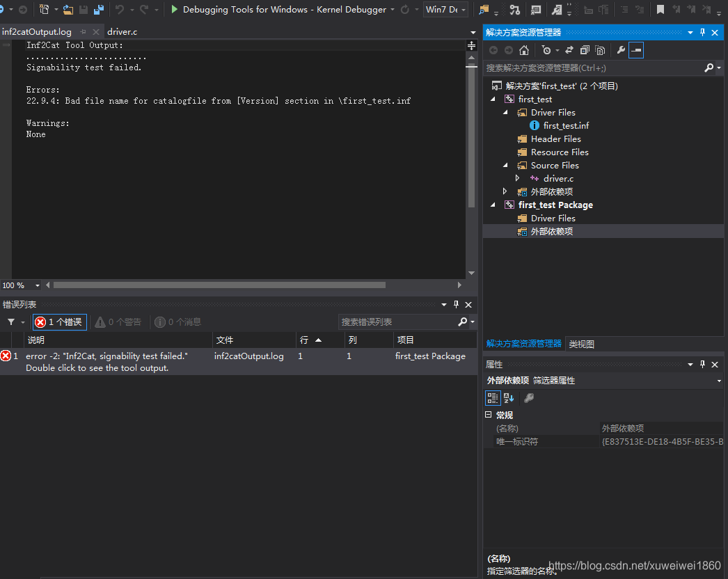Click the Find in Files folder icon
Screen dimensions: 728x579
click(484, 9)
